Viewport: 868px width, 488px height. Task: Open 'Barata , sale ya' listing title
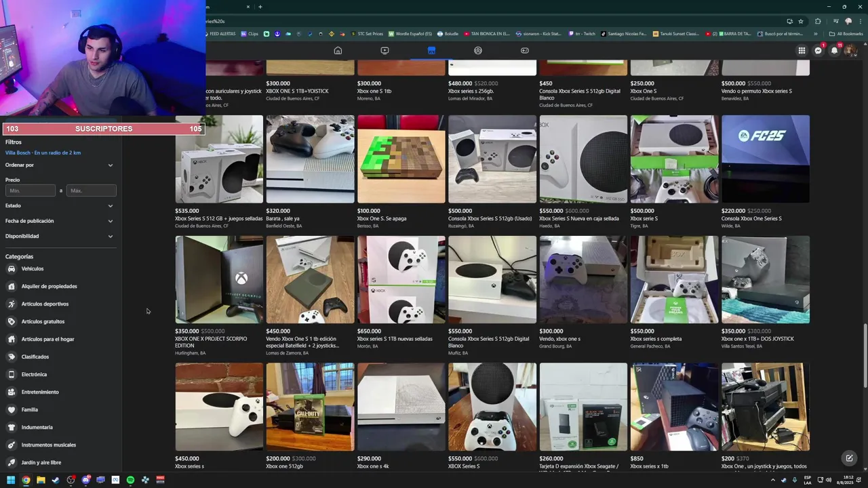283,219
